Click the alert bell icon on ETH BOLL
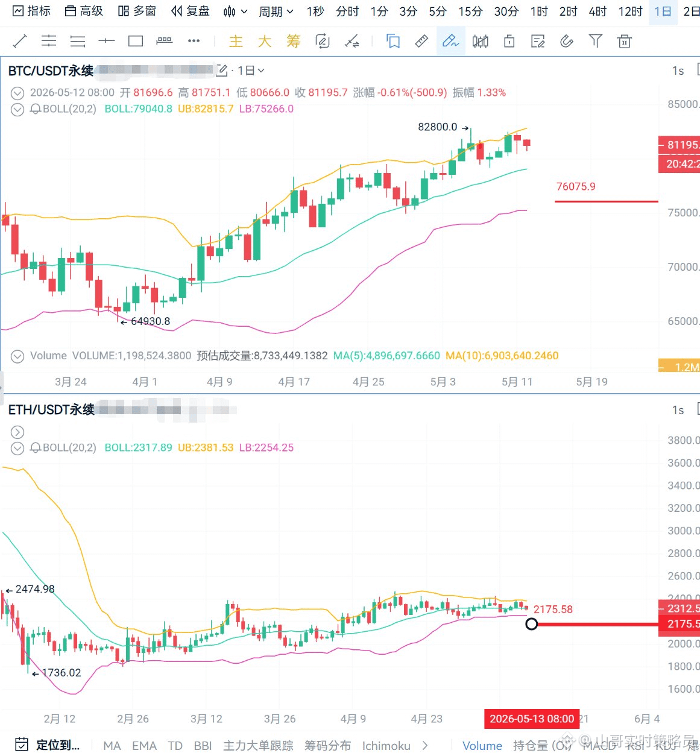700x756 pixels. click(36, 448)
